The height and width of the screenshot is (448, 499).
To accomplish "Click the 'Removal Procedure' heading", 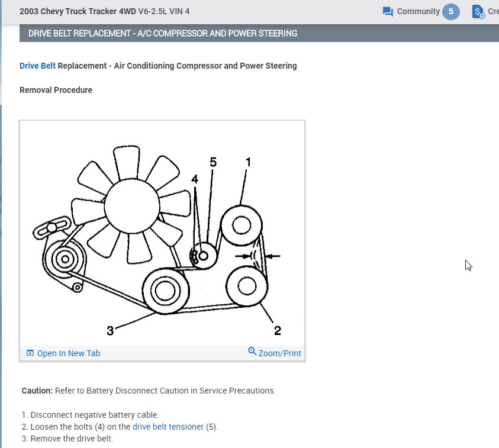I will (x=56, y=90).
